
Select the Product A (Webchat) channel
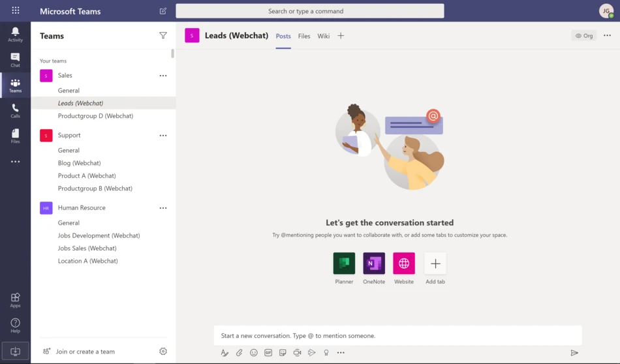[87, 175]
